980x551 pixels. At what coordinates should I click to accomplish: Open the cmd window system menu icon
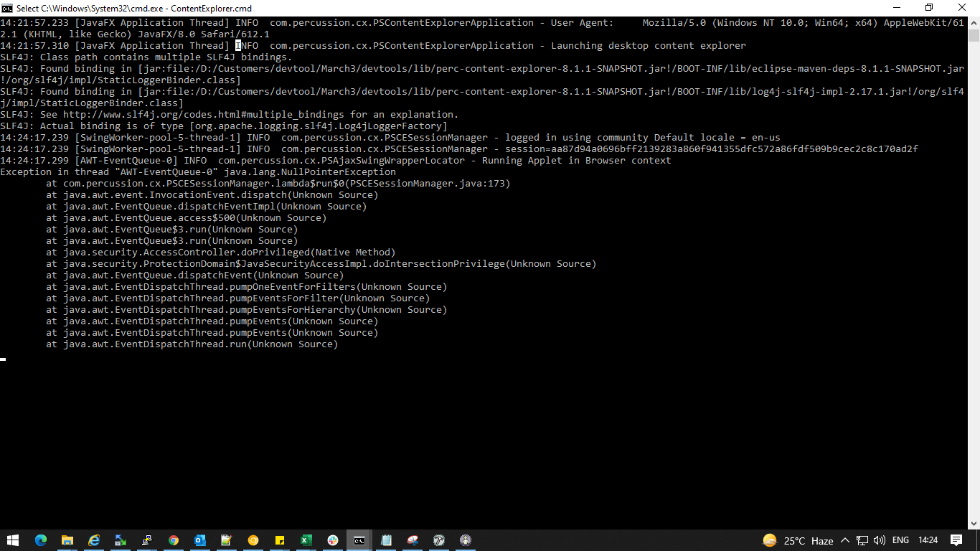8,8
